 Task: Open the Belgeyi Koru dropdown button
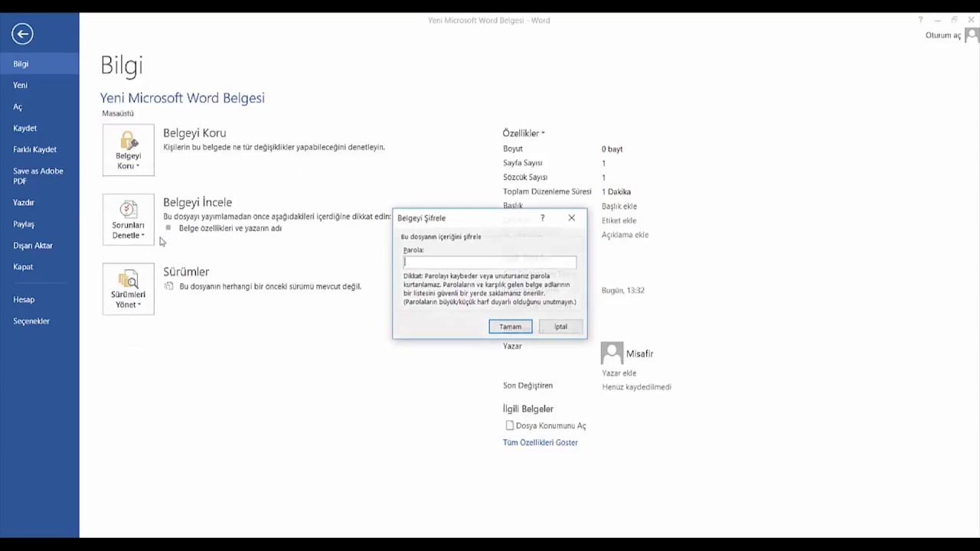point(128,150)
